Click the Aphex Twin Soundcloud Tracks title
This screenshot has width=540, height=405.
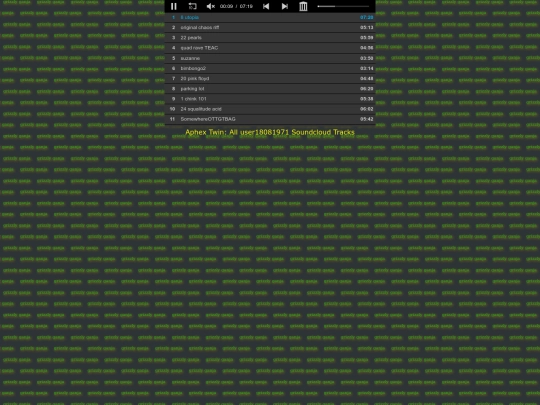coord(270,132)
